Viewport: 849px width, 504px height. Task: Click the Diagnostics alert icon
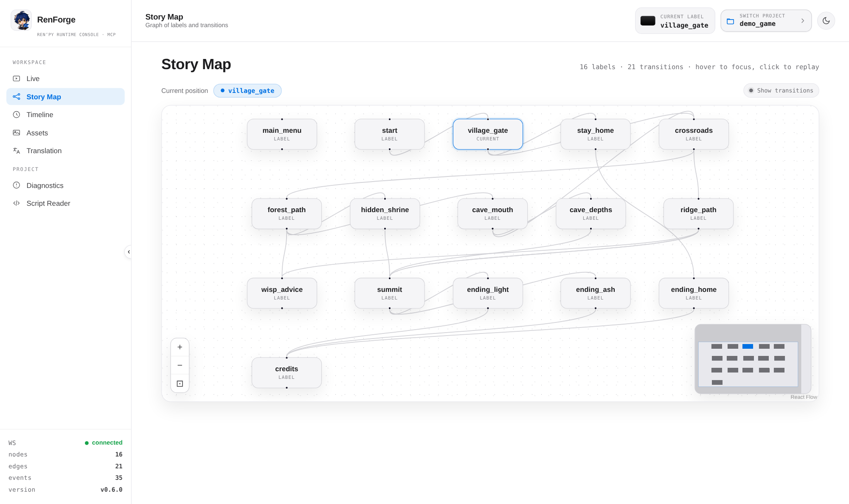coord(17,185)
